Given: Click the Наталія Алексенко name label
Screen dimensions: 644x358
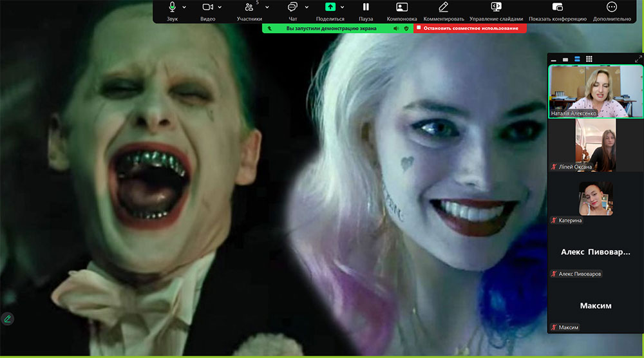Looking at the screenshot, I should tap(573, 113).
